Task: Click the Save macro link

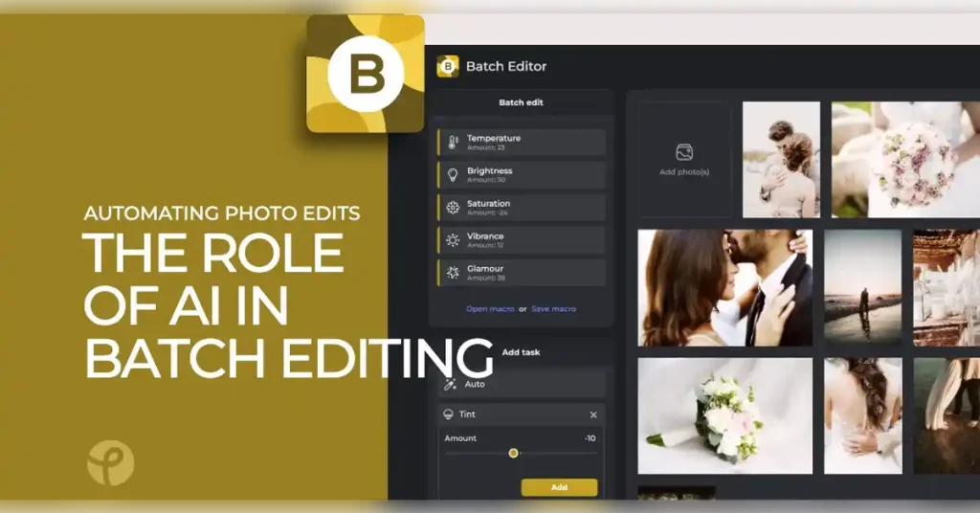Action: (x=553, y=309)
